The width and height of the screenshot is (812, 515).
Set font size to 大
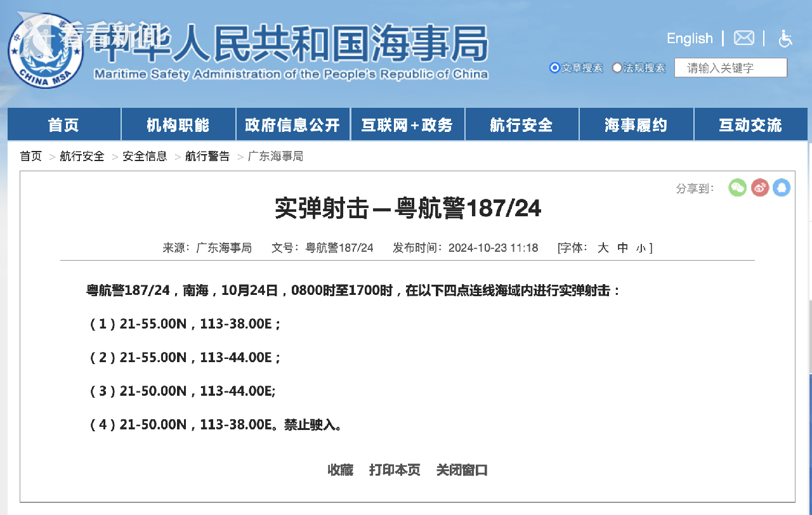(x=603, y=248)
